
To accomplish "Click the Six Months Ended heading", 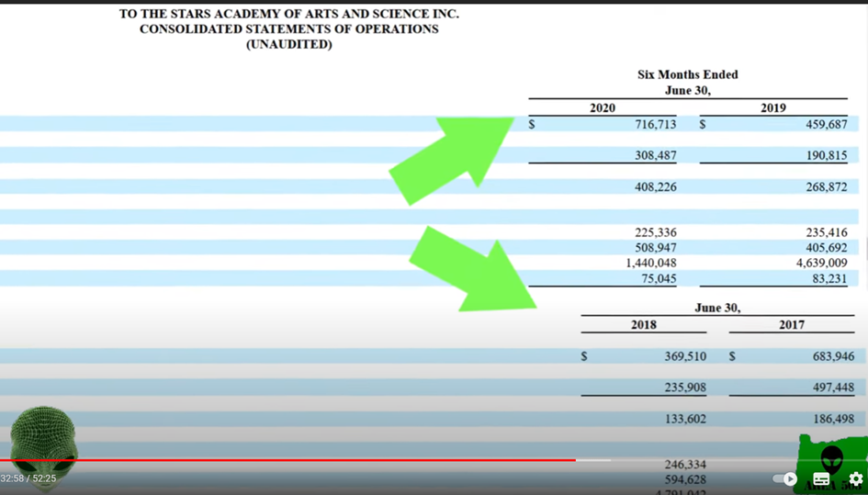I will 688,74.
